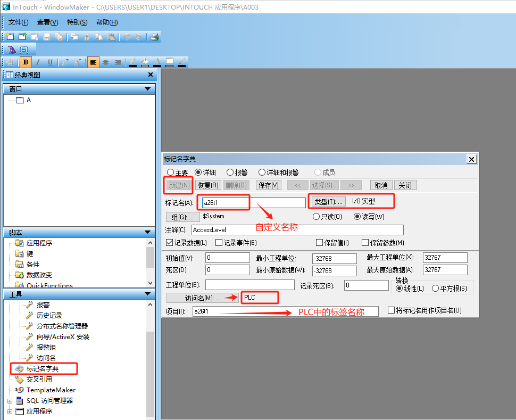Click the line color pencil icon
The height and width of the screenshot is (420, 516).
tap(132, 62)
